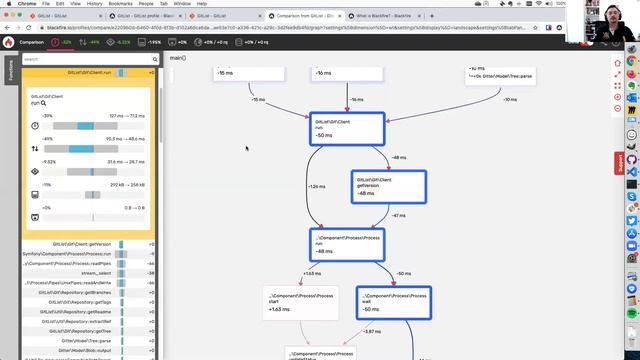Open Chrome from the dock
The width and height of the screenshot is (640, 360).
tap(632, 61)
